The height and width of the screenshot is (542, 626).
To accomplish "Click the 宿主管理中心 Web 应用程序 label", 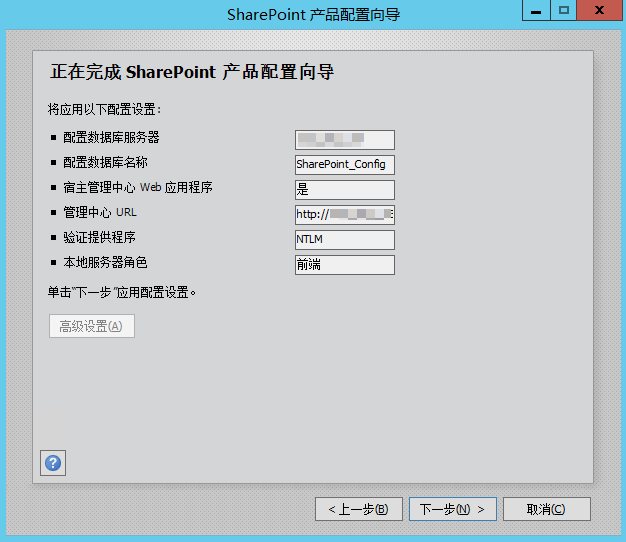I will tap(138, 188).
